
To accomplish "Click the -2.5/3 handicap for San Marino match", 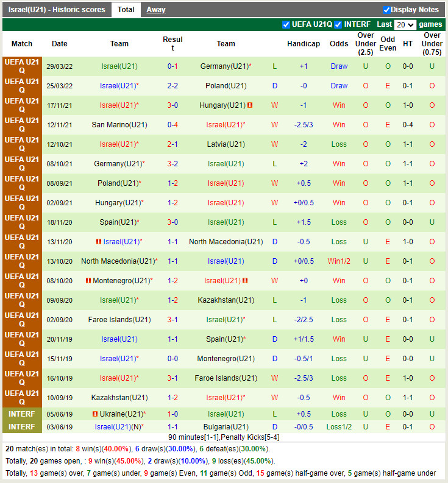I will (x=304, y=125).
